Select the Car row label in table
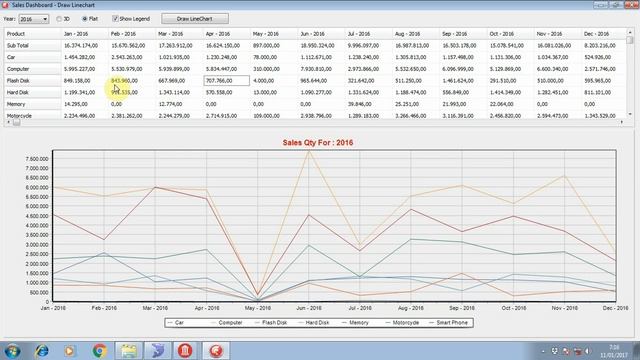This screenshot has height=360, width=640. [33, 58]
